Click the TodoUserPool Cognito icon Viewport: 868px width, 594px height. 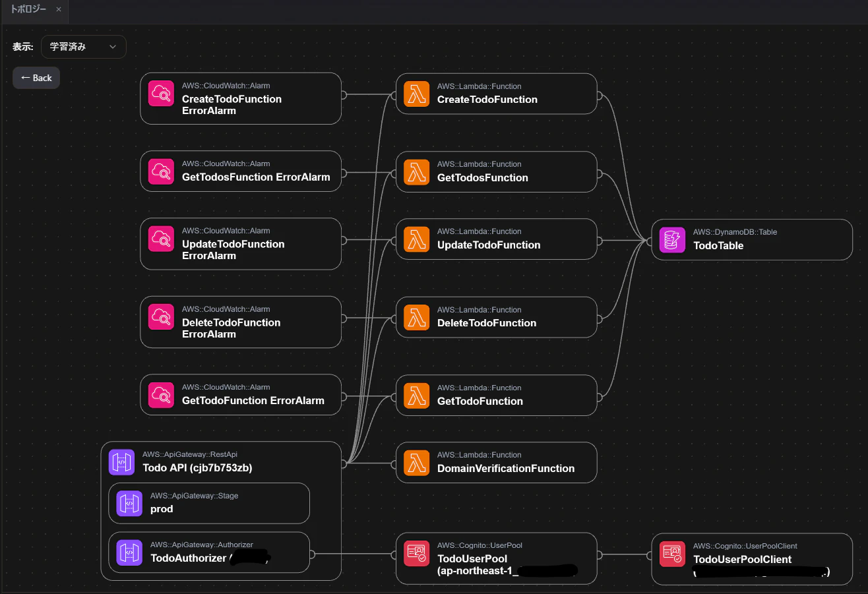[x=416, y=553]
